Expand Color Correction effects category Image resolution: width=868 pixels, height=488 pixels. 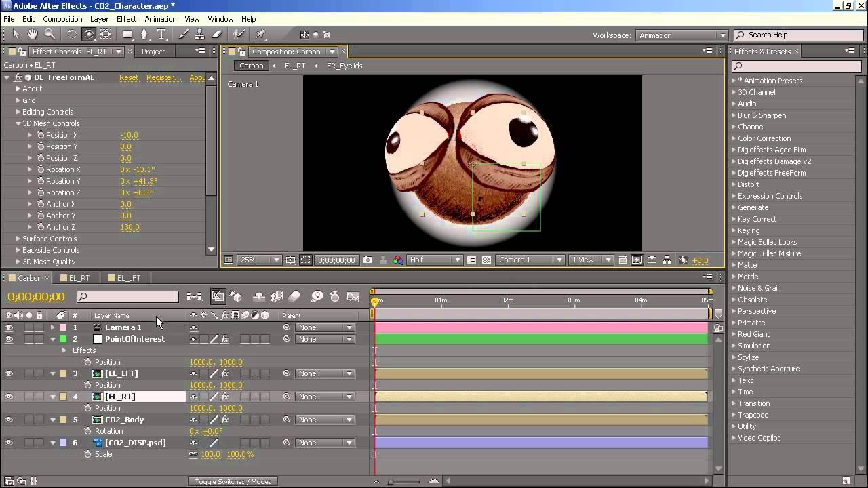pyautogui.click(x=733, y=138)
